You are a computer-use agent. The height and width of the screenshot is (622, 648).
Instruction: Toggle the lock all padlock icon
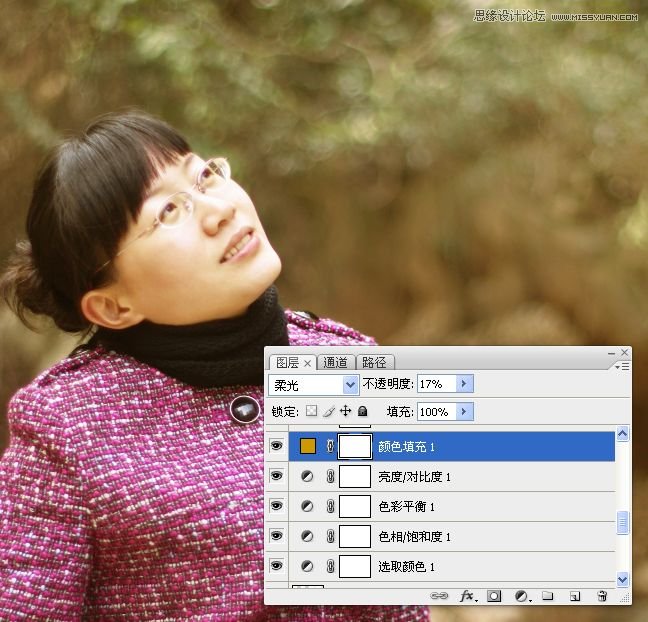point(362,411)
